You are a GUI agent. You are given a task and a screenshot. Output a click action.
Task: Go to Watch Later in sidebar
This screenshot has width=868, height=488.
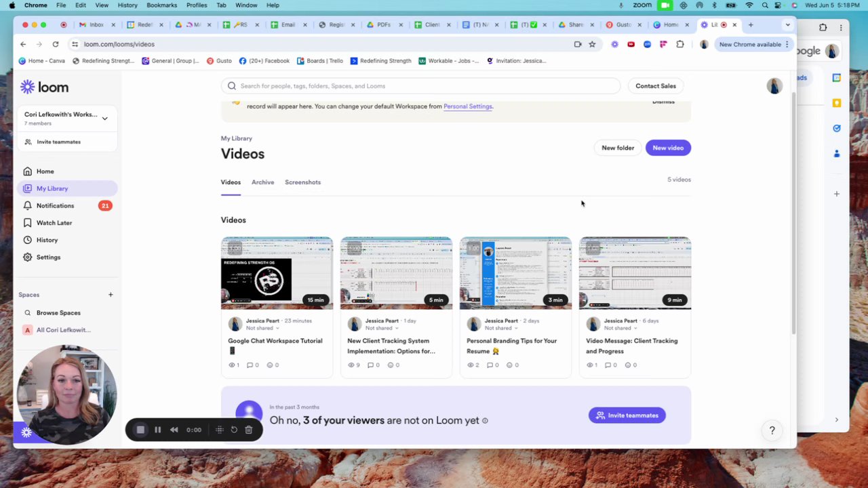click(x=54, y=222)
